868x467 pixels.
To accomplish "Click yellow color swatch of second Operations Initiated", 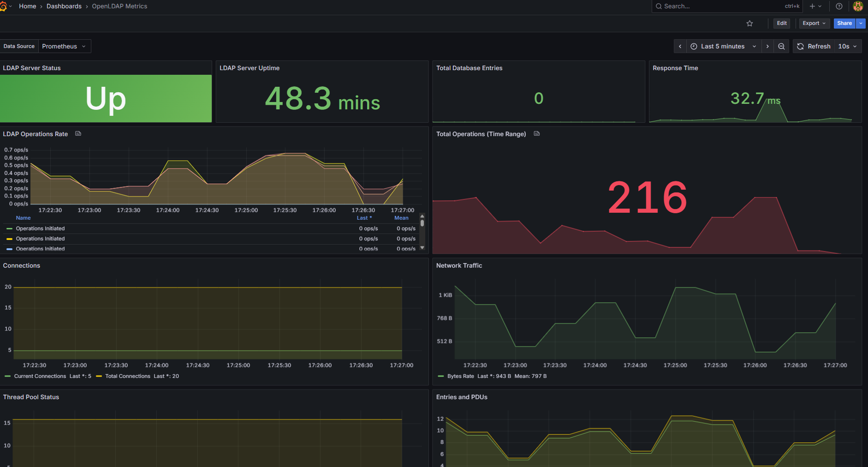I will click(9, 239).
